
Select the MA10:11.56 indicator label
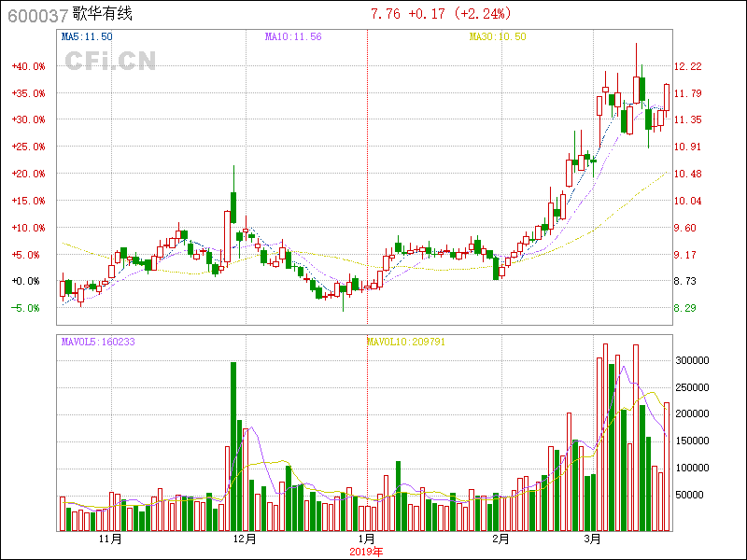point(293,36)
